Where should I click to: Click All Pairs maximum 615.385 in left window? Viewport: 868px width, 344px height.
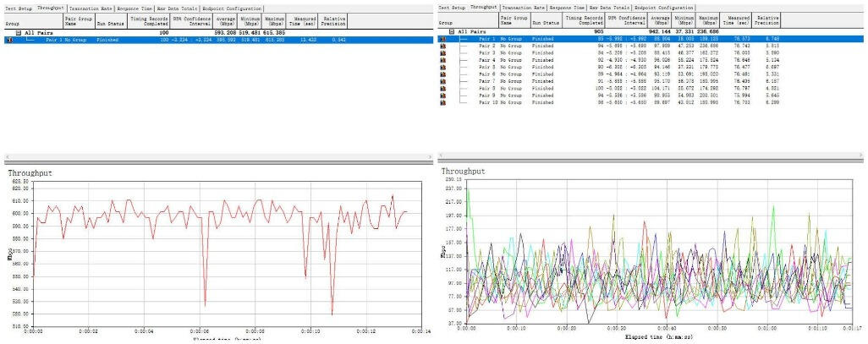pos(275,33)
